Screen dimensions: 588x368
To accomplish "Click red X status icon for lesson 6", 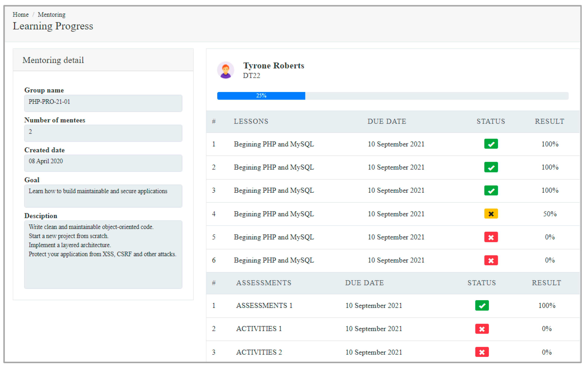I will tap(491, 260).
